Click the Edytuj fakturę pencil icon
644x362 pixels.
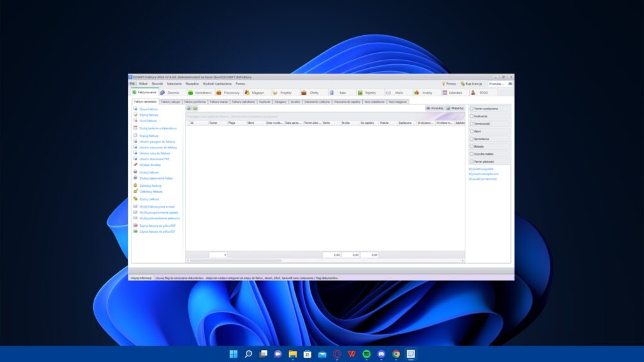(x=136, y=114)
